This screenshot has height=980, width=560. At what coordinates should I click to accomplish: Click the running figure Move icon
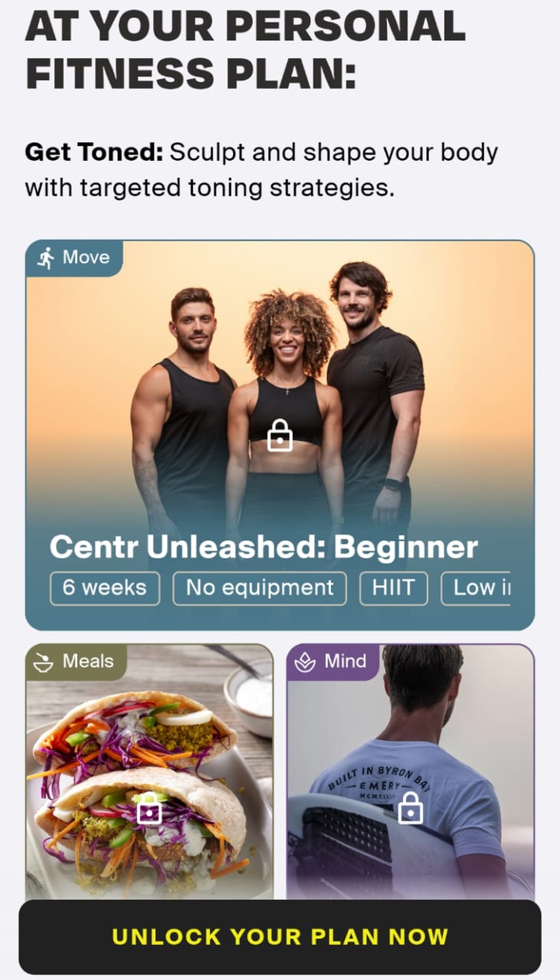tap(46, 258)
